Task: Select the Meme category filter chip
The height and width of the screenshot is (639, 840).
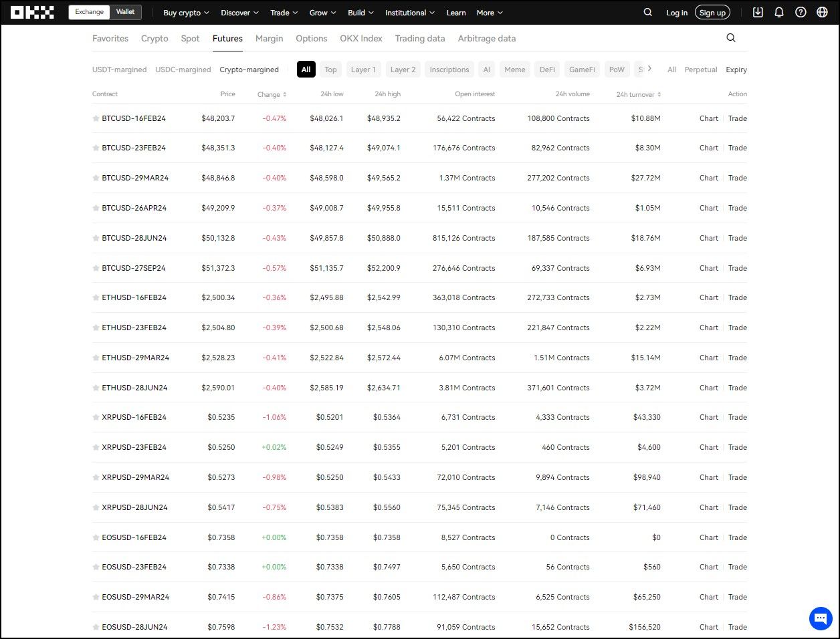Action: tap(514, 70)
